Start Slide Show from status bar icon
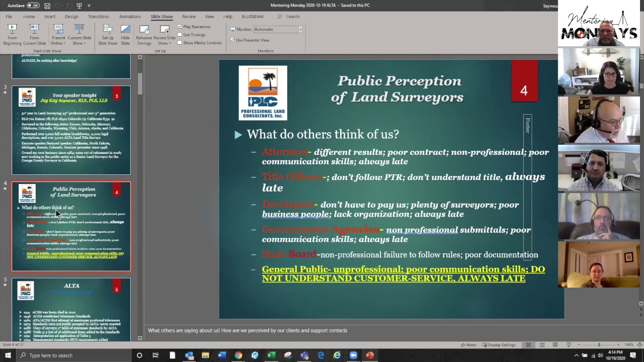Image resolution: width=644 pixels, height=362 pixels. [569, 345]
